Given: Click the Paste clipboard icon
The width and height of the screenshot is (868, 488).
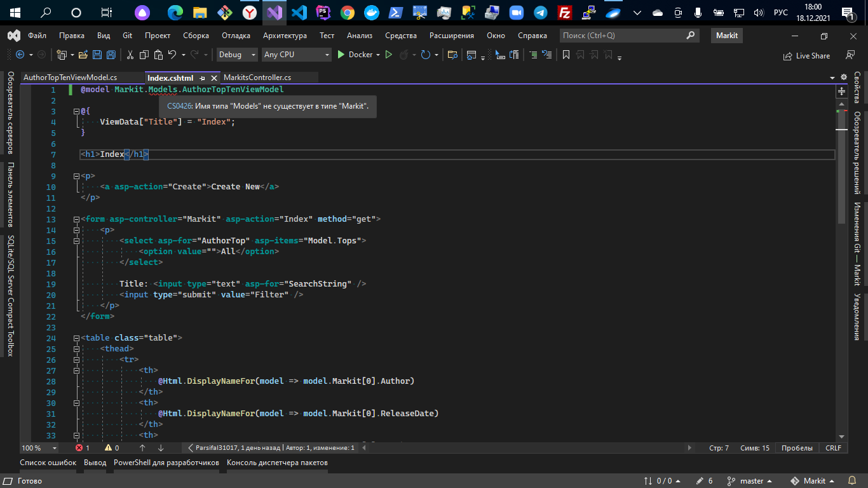Looking at the screenshot, I should point(158,55).
